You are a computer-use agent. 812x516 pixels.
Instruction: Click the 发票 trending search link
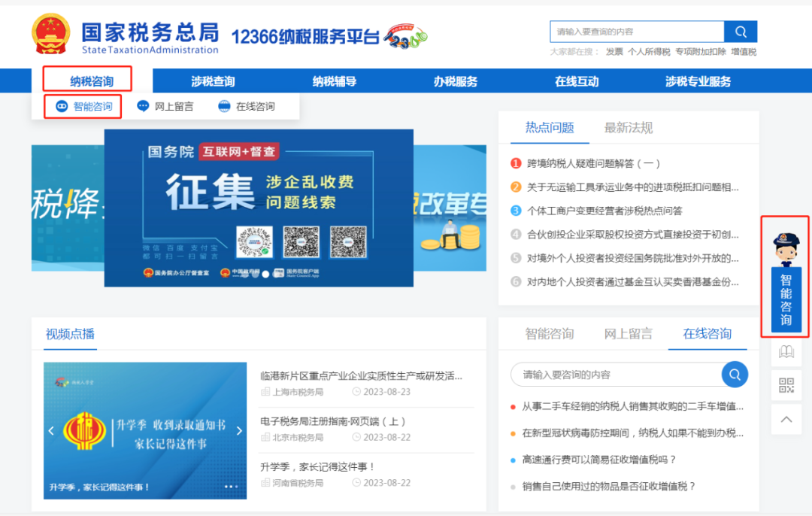click(614, 52)
